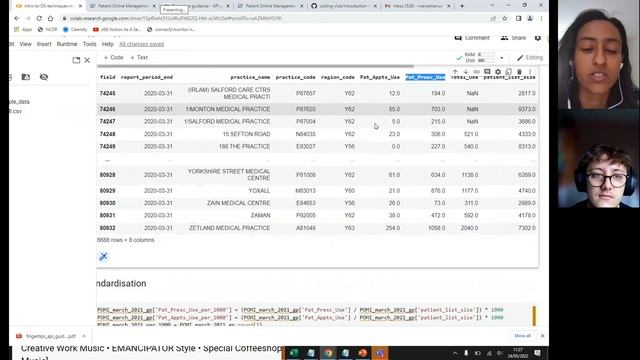
Task: Click the ZAIN MEDICAL CENTRE cell
Action: [x=238, y=203]
